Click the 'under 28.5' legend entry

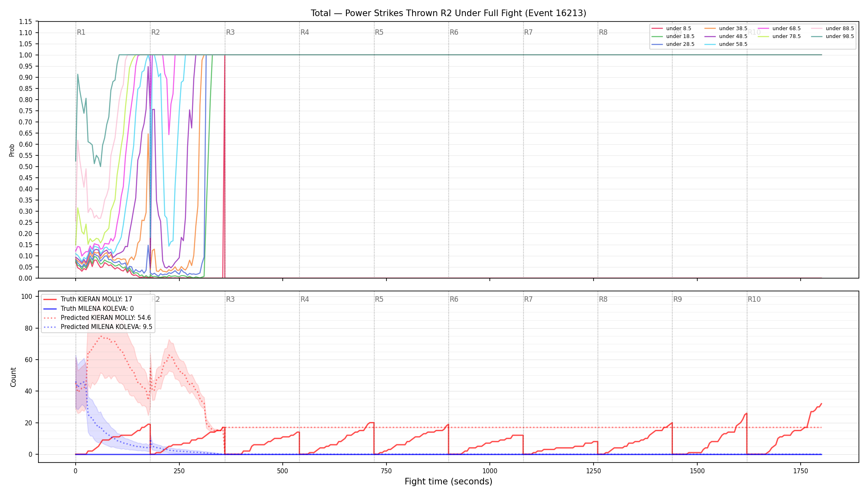pos(673,44)
